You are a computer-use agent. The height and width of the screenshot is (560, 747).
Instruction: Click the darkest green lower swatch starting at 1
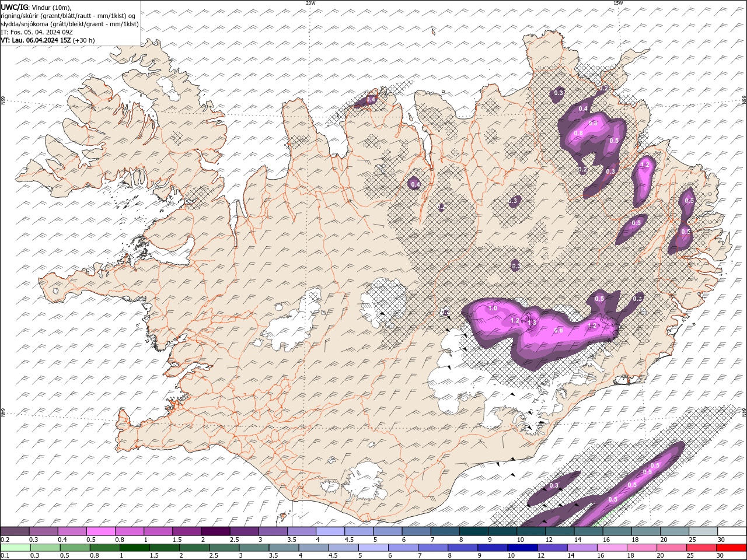(x=134, y=548)
